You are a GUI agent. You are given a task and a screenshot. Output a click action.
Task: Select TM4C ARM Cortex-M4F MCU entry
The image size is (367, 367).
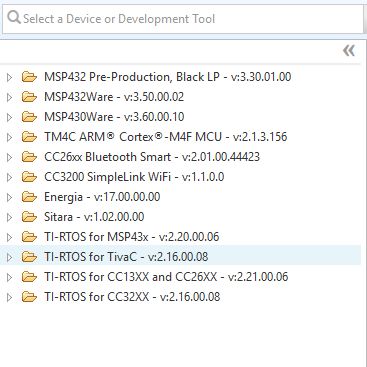(x=166, y=137)
